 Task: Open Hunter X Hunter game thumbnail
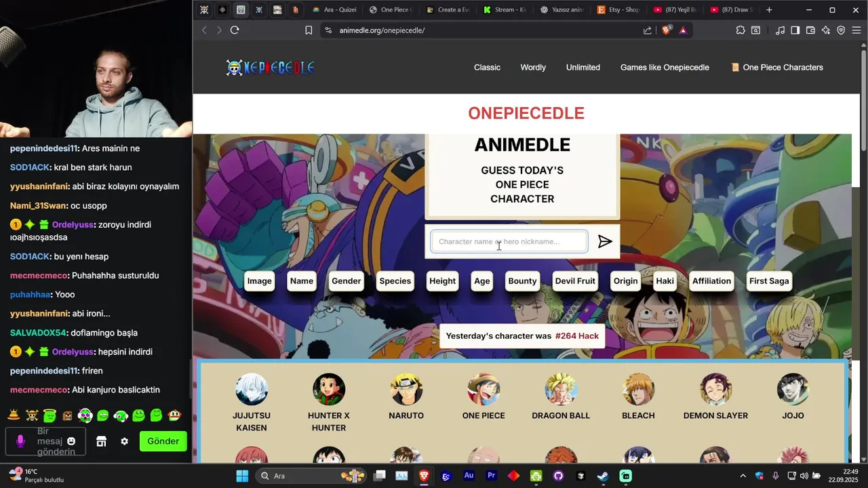pos(329,389)
